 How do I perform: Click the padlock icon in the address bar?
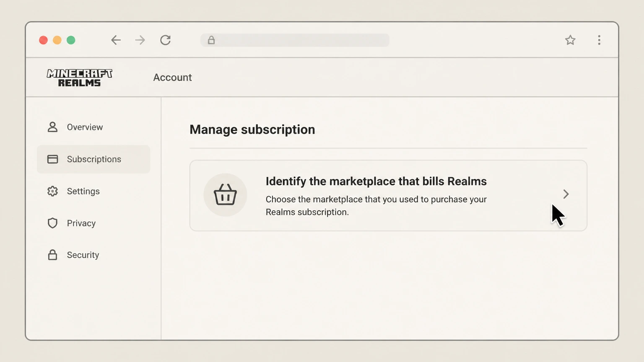point(211,40)
